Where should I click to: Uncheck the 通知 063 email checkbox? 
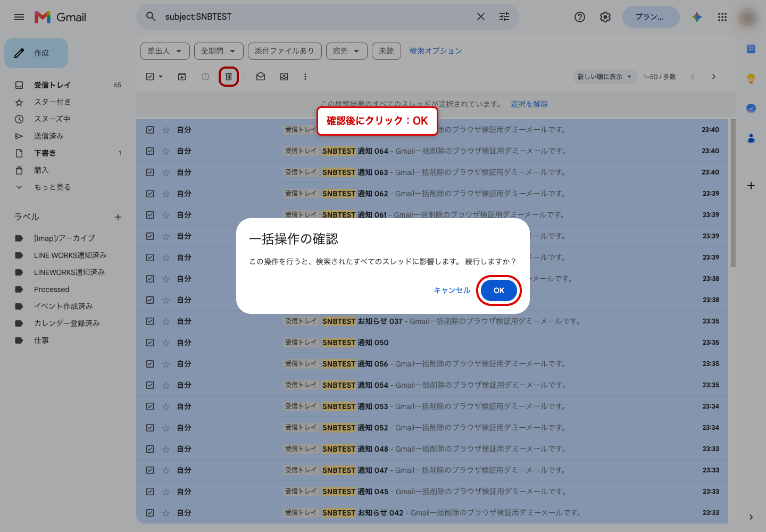[x=150, y=172]
